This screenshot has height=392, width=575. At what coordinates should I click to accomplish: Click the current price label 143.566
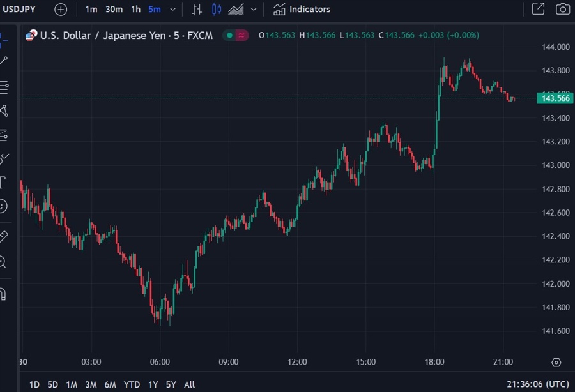tap(555, 98)
